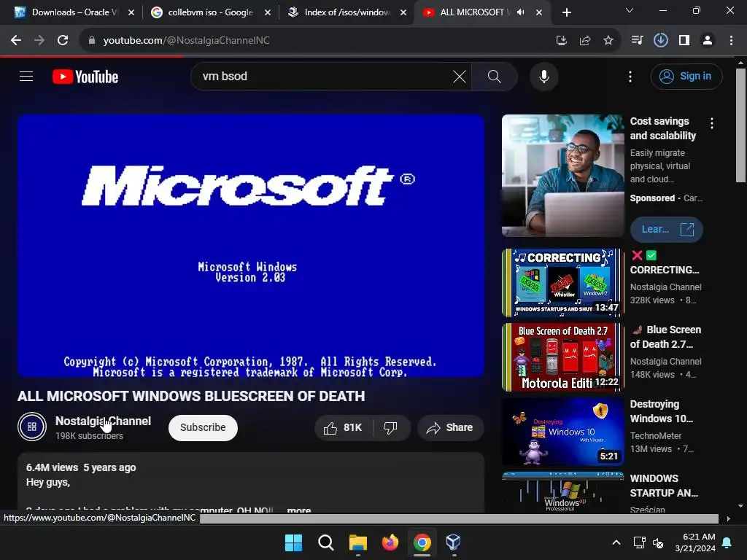
Task: Reload the page
Action: (x=63, y=41)
